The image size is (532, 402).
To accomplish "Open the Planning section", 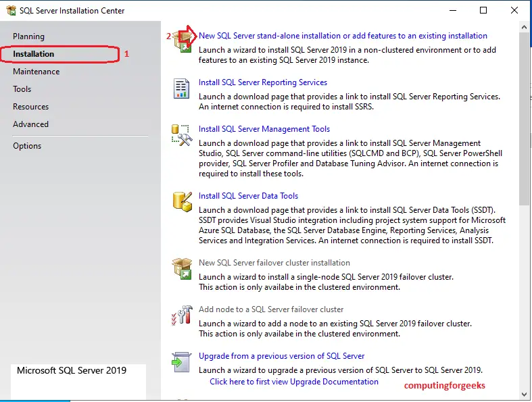I will tap(28, 36).
